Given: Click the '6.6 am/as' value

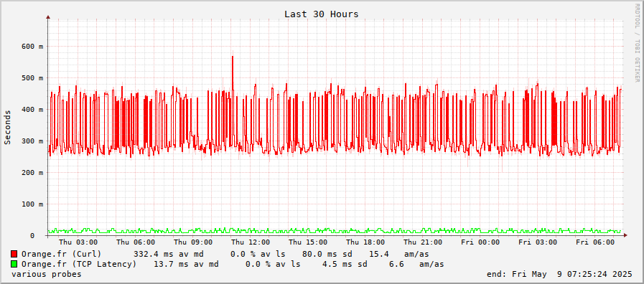Looking at the screenshot, I should 416,264.
